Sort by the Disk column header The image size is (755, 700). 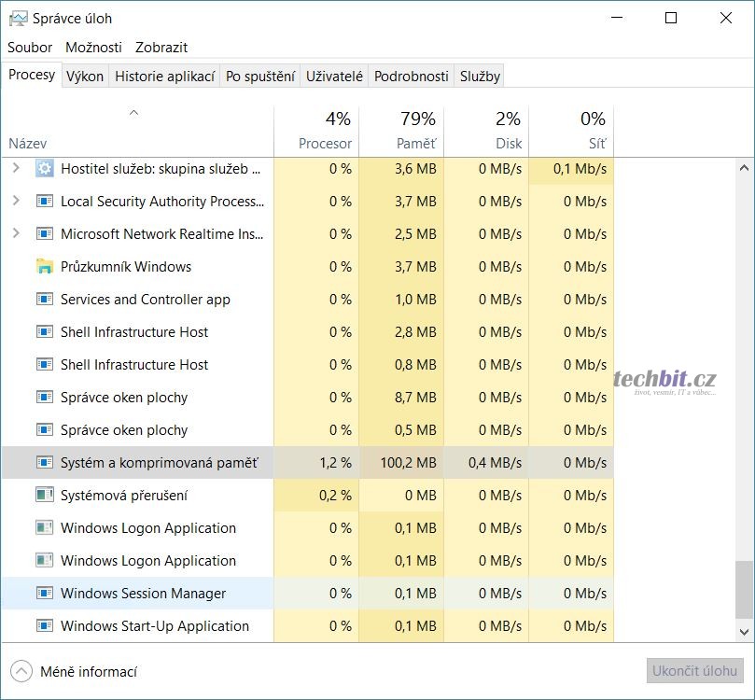486,132
